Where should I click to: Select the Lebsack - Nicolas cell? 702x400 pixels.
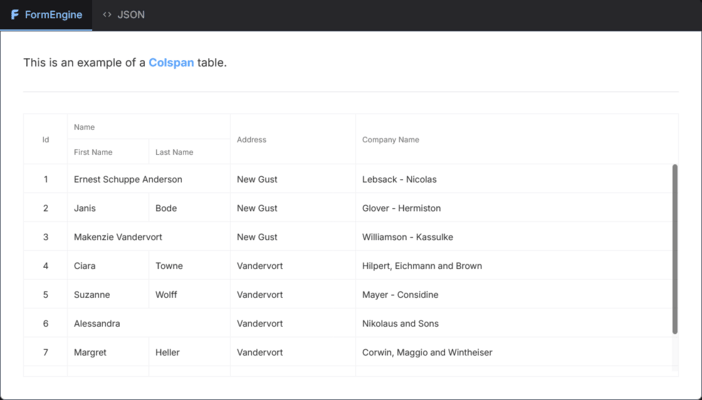click(514, 179)
